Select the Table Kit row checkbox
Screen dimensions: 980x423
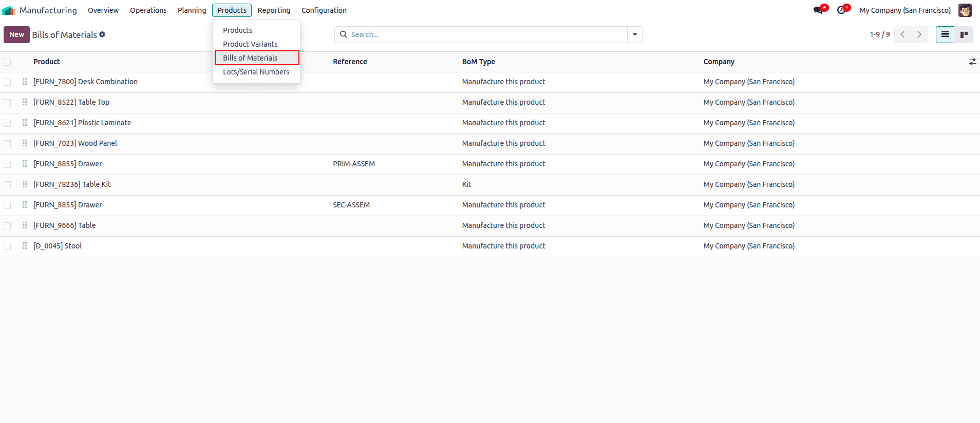(x=7, y=185)
